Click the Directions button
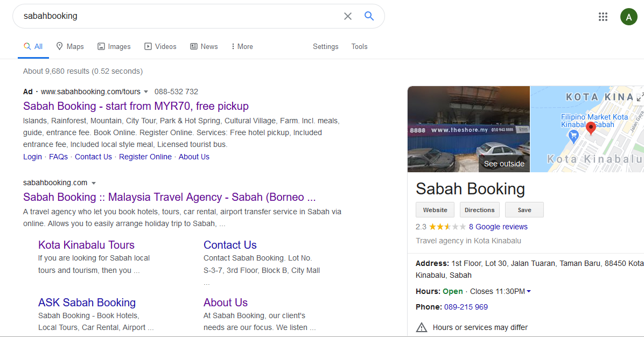The image size is (644, 337). point(479,210)
